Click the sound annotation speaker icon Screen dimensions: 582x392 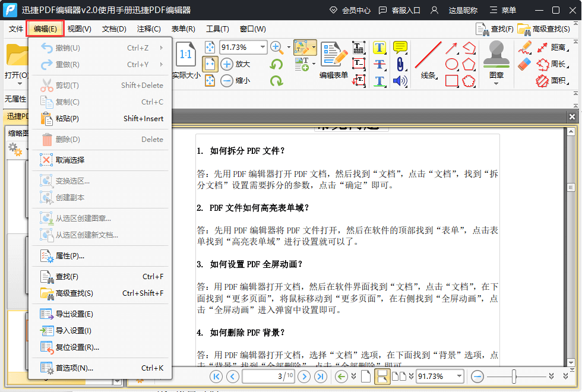click(400, 81)
